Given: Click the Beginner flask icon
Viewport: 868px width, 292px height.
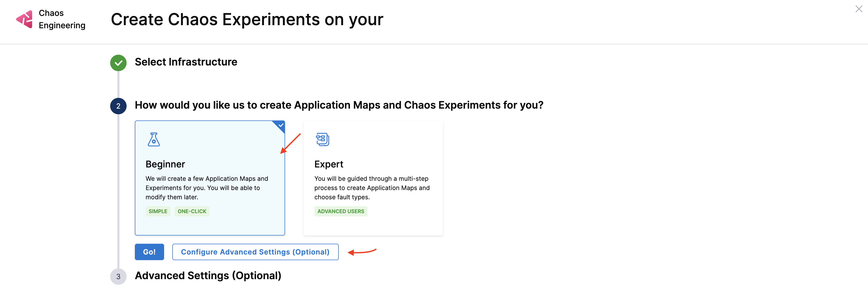Looking at the screenshot, I should coord(154,139).
